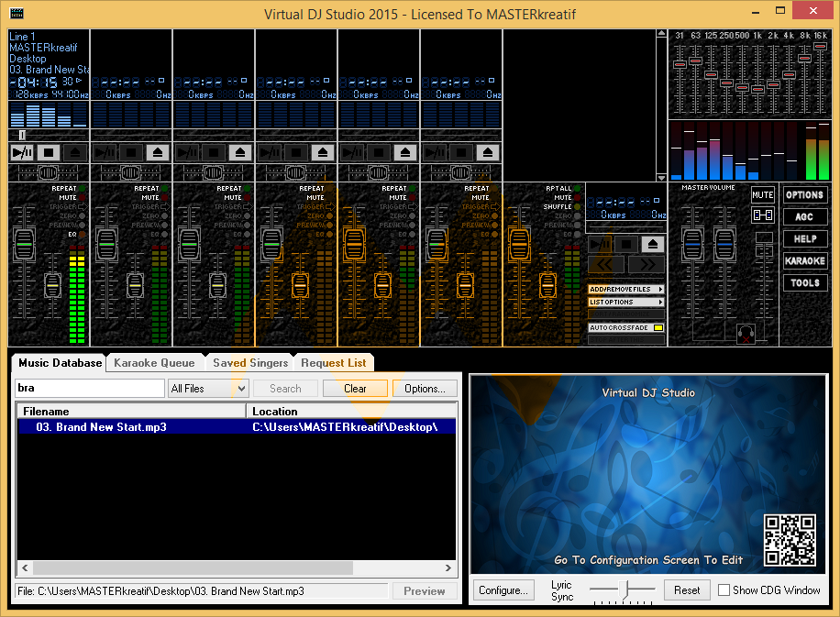Click the headphone monitor icon near Master Volume

click(x=746, y=333)
